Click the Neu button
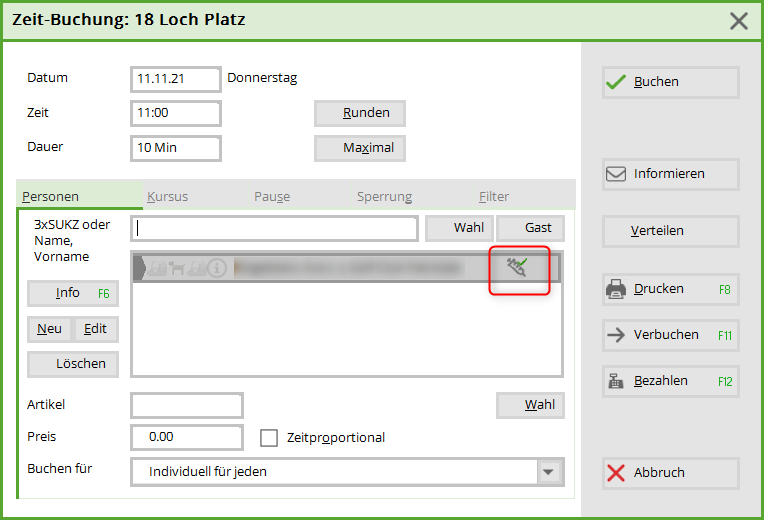 pos(49,329)
